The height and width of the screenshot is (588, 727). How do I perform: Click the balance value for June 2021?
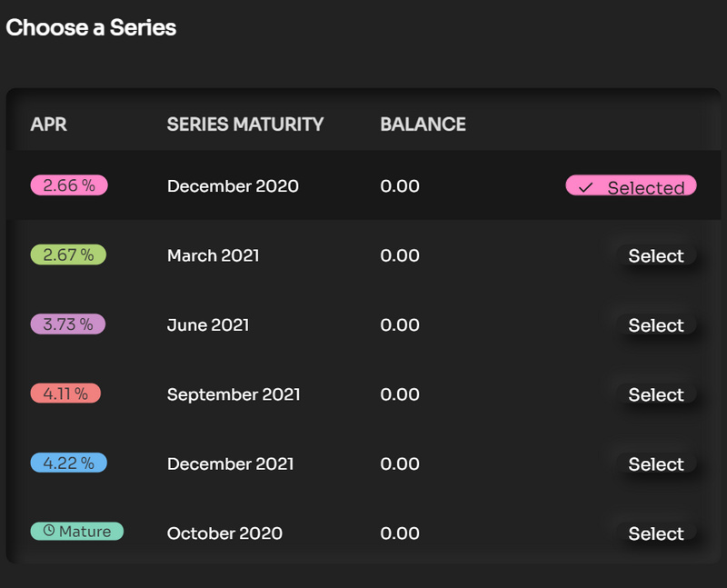[400, 325]
